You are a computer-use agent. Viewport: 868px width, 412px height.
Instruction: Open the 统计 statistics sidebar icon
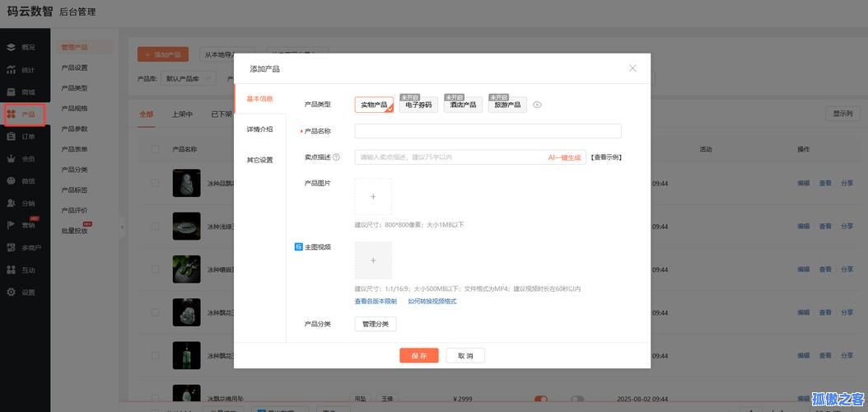11,70
